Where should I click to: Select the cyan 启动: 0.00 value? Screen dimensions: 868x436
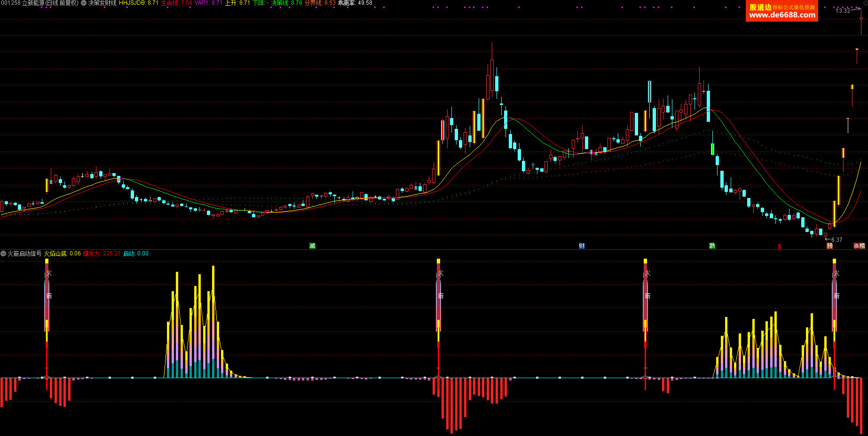(x=136, y=254)
